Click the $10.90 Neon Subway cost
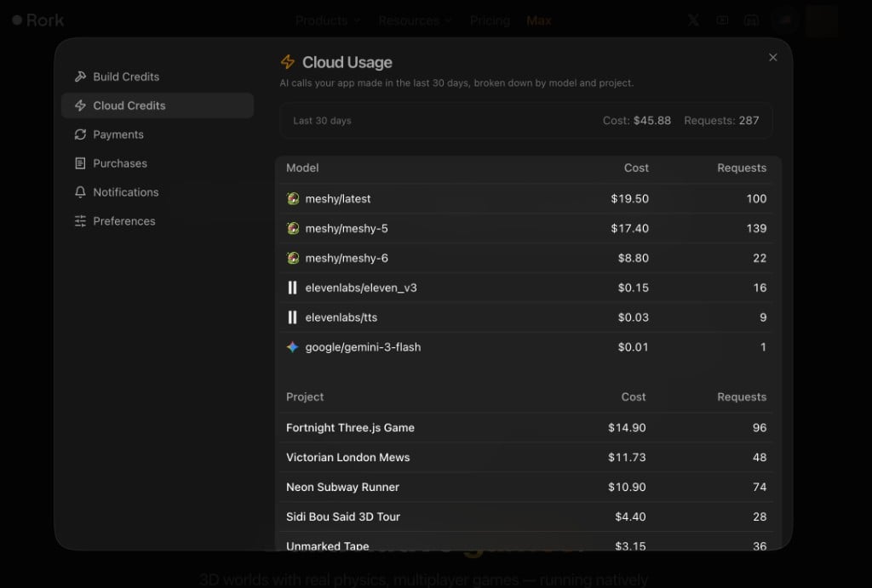872x588 pixels. 627,487
